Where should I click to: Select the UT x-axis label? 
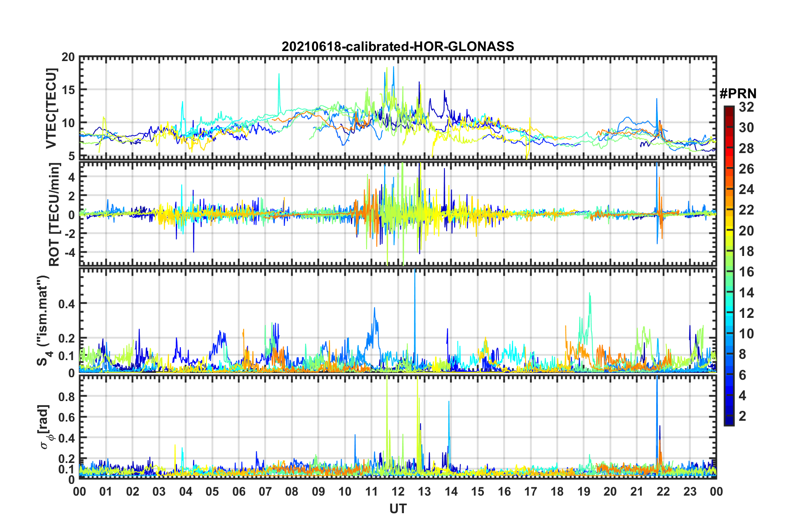coord(398,509)
